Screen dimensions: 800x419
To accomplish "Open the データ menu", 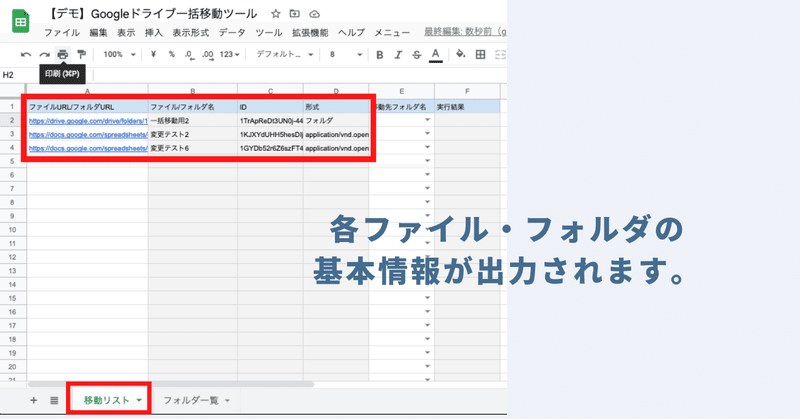I will coord(232,33).
